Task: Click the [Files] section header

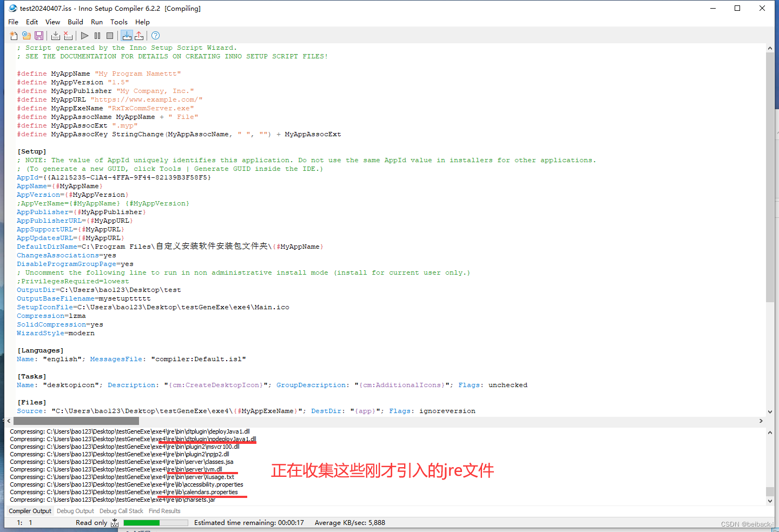Action: click(x=31, y=402)
